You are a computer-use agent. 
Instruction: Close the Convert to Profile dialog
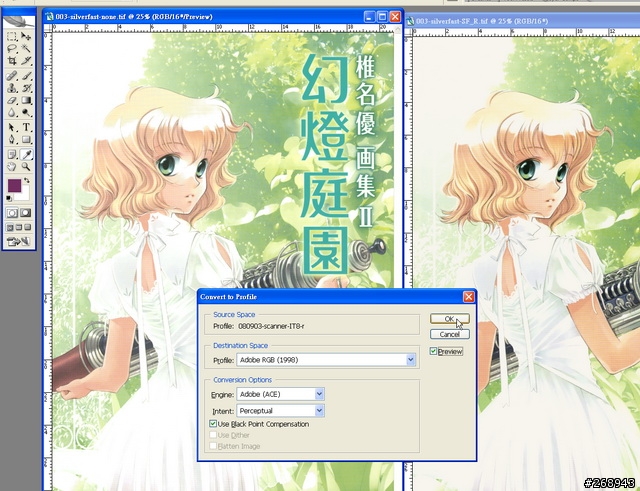tap(469, 297)
